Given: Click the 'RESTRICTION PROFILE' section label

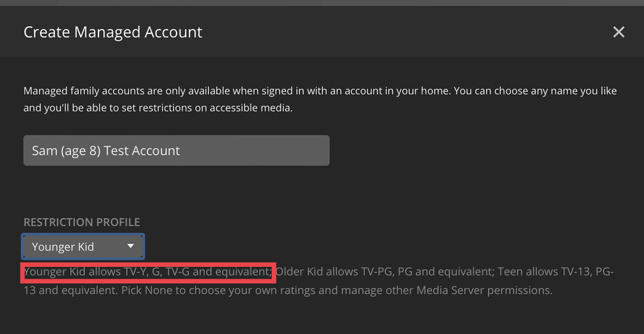Looking at the screenshot, I should tap(82, 222).
